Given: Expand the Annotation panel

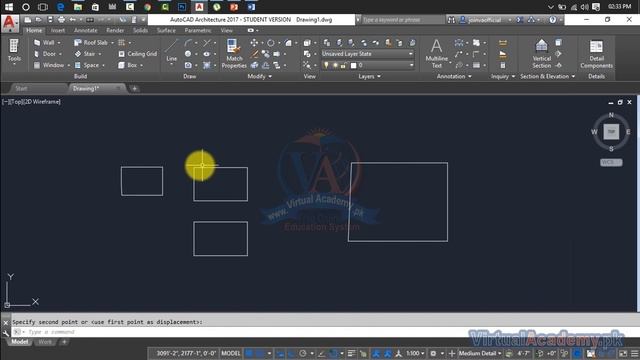Looking at the screenshot, I should pos(454,76).
